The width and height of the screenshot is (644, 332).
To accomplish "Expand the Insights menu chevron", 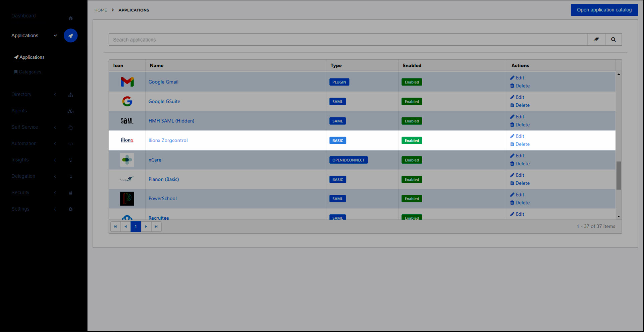I will [55, 160].
